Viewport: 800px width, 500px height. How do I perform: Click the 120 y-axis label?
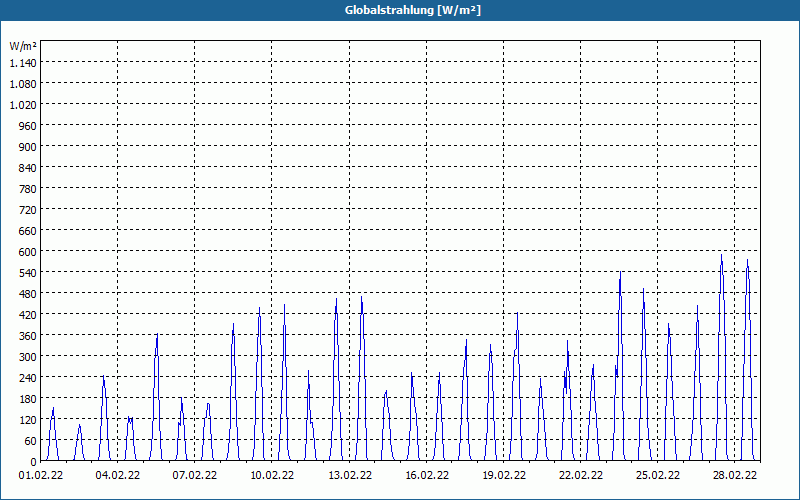[x=28, y=419]
